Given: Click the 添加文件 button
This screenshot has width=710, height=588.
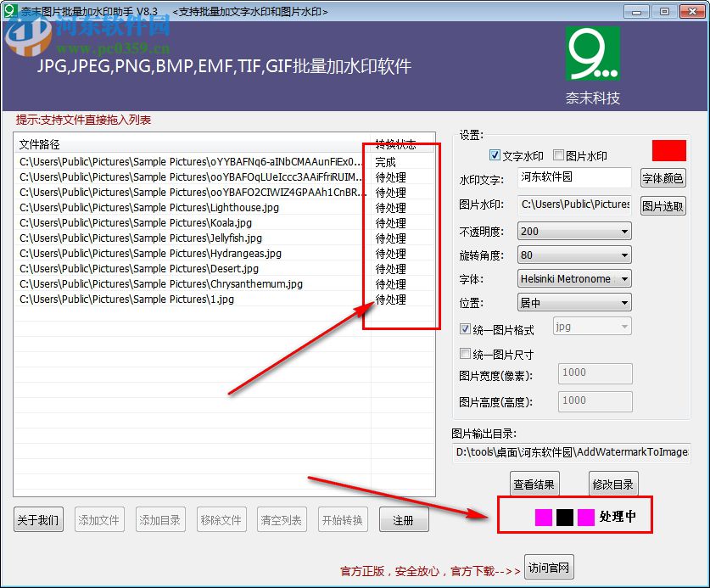Looking at the screenshot, I should (x=99, y=519).
